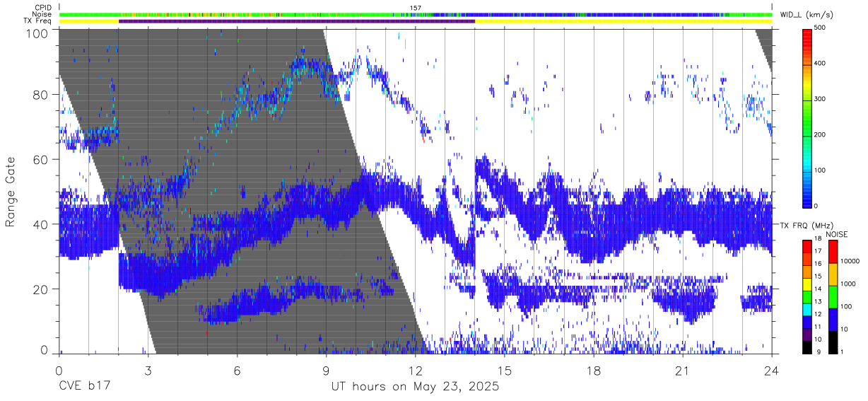Image resolution: width=868 pixels, height=401 pixels.
Task: Select the 400 value on width colorbar
Action: [821, 63]
